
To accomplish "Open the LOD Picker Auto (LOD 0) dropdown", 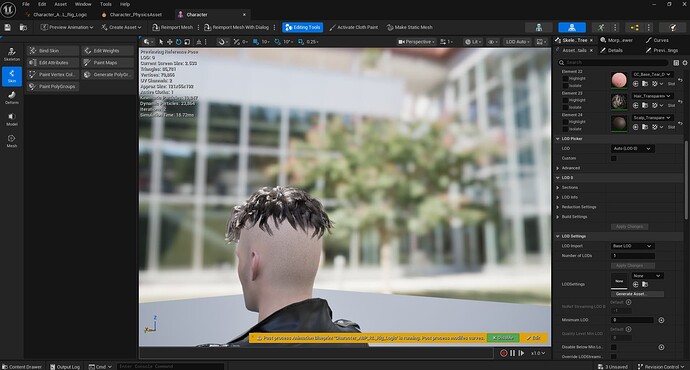I will (x=632, y=149).
